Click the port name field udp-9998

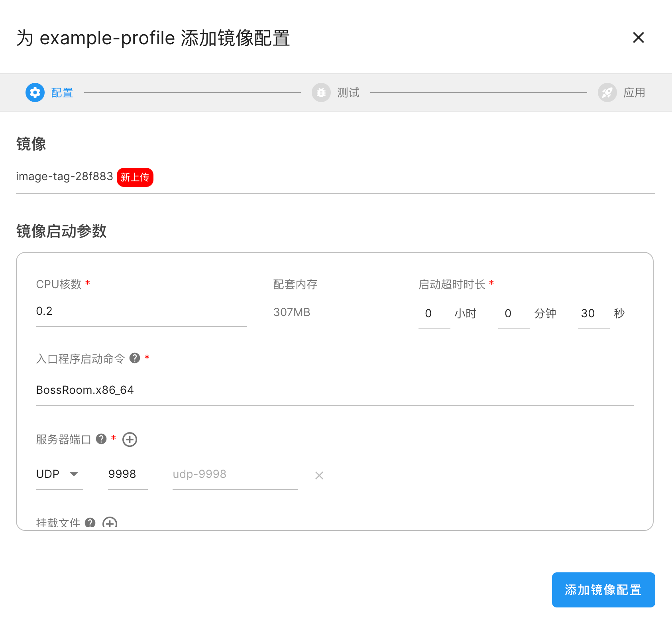235,474
